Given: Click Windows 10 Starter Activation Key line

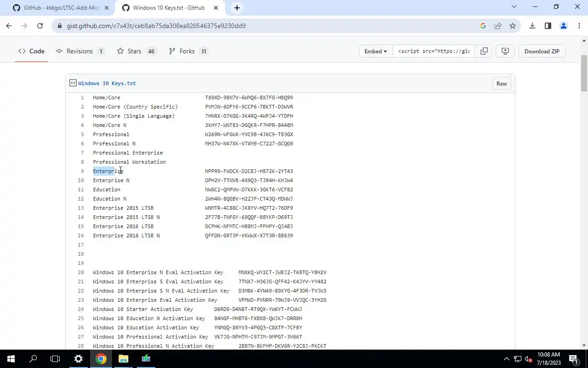Looking at the screenshot, I should (198, 309).
